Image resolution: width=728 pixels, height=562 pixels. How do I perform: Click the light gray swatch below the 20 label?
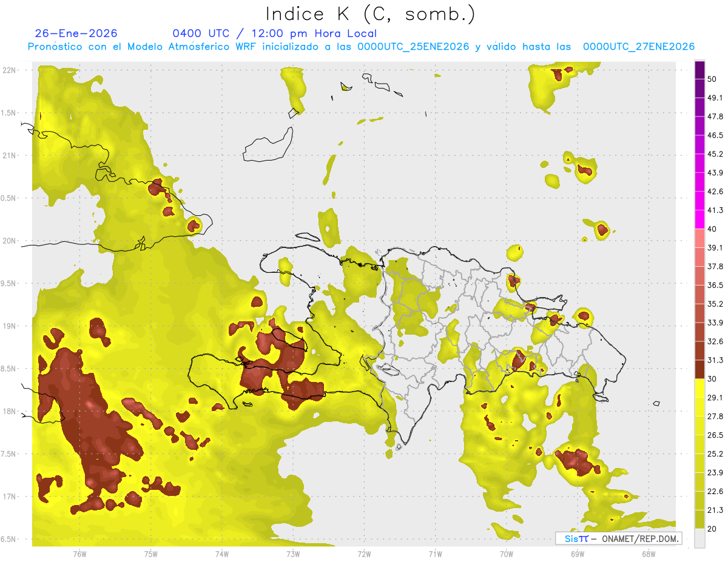pyautogui.click(x=699, y=538)
